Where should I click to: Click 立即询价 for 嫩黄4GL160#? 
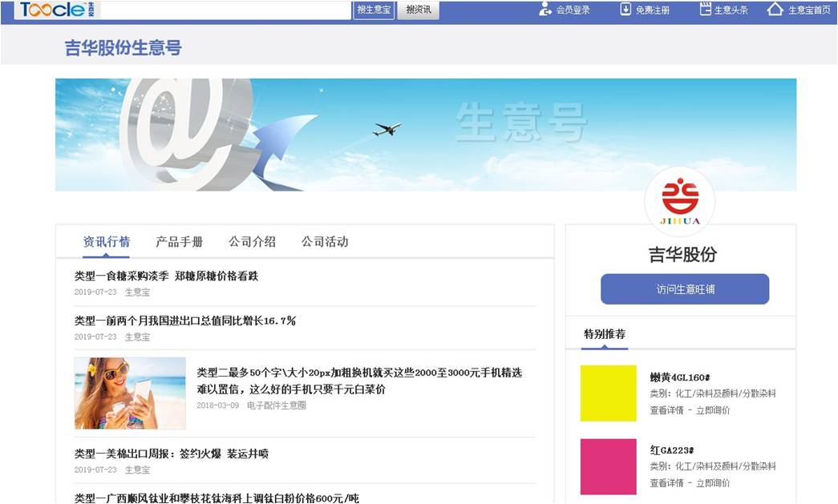click(x=713, y=410)
